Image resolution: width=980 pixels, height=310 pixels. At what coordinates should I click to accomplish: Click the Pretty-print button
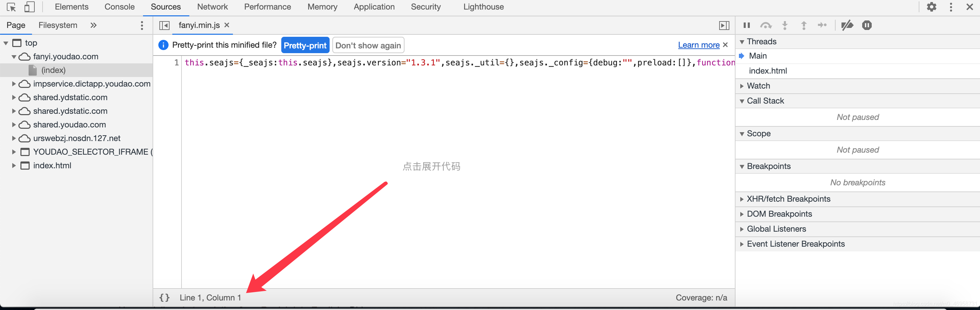click(305, 45)
